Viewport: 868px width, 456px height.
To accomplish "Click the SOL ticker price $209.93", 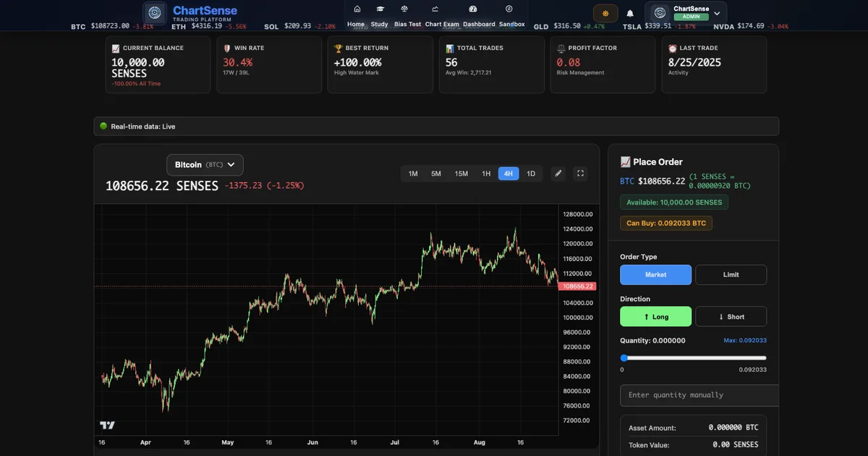I will (x=298, y=26).
